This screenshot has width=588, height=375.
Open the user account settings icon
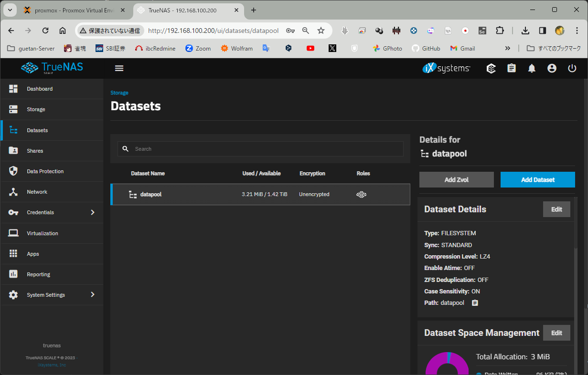tap(552, 68)
